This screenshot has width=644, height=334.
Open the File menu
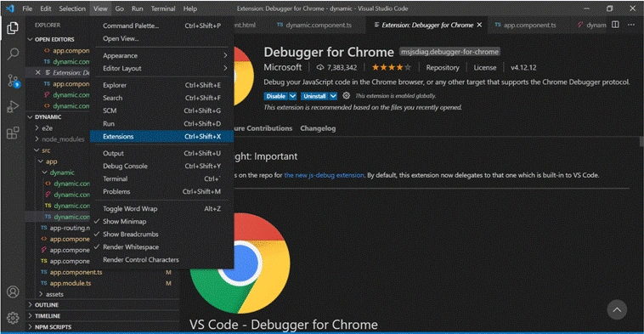tap(27, 8)
